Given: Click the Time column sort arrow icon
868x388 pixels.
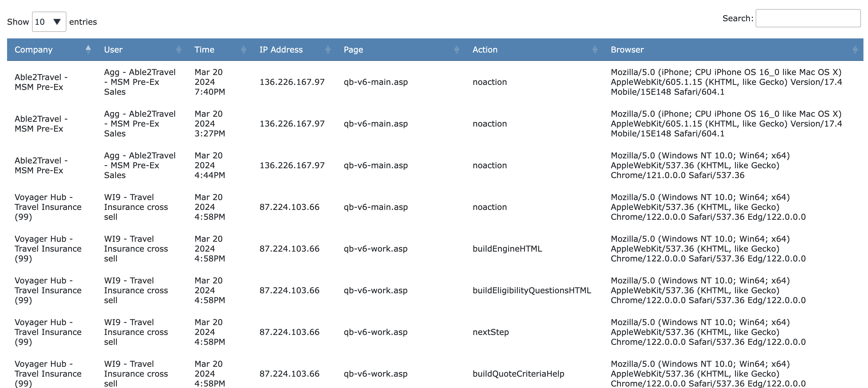Looking at the screenshot, I should click(x=243, y=50).
